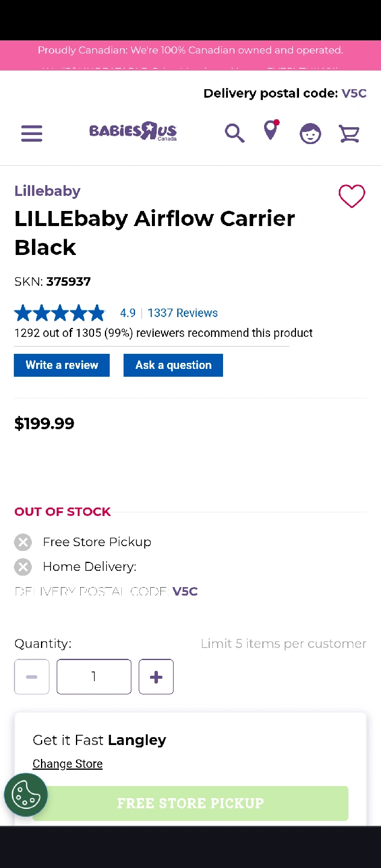Open the Lillebaby brand link
Image resolution: width=381 pixels, height=868 pixels.
48,191
